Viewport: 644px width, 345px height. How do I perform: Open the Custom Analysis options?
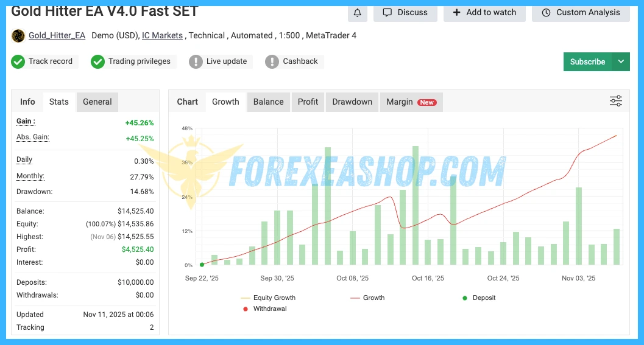pos(580,13)
